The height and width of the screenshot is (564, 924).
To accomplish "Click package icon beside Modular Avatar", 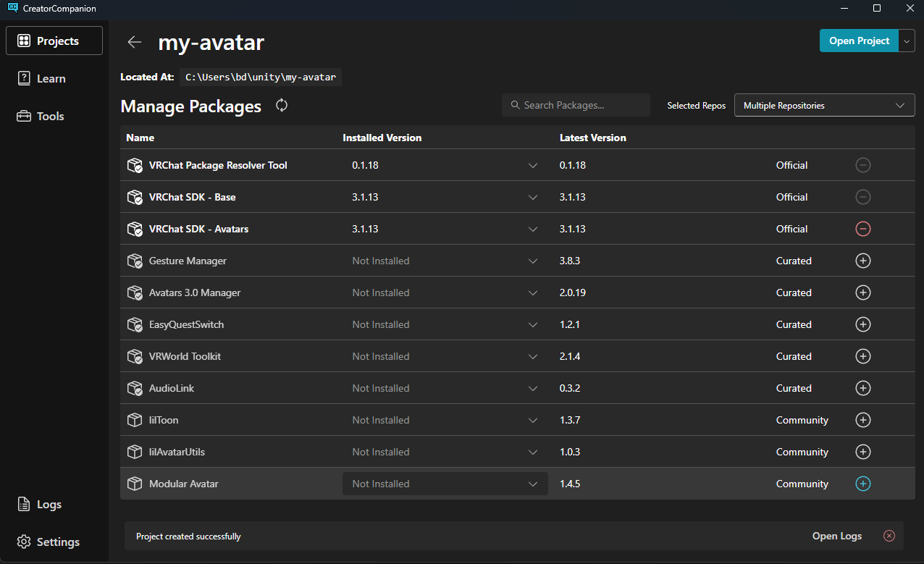I will pos(135,484).
